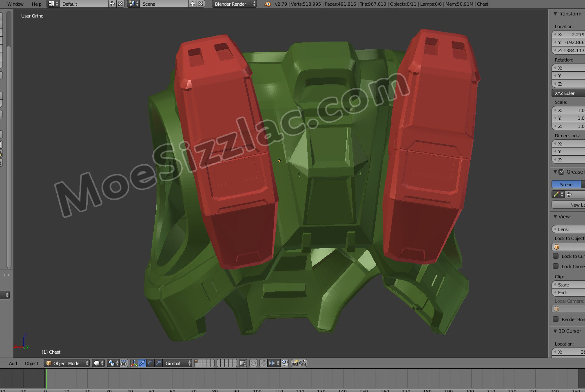Click the '(1) Chest' object label
Screen dimensions: 585x392
(51, 352)
